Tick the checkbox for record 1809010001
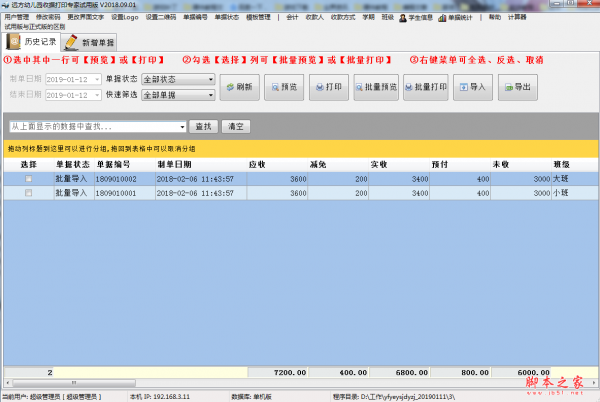This screenshot has height=402, width=600. (28, 192)
